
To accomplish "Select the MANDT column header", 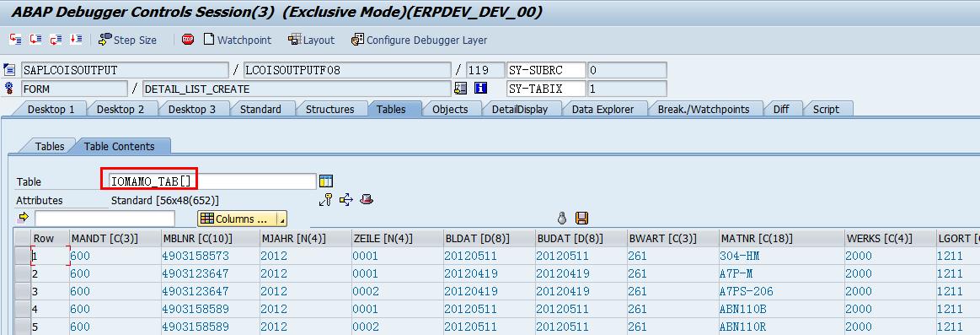I will tap(115, 239).
